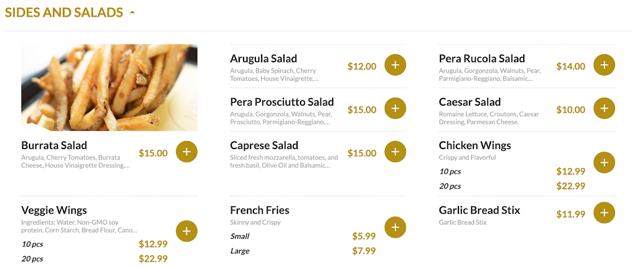
Task: Choose French Fries Small size option
Action: [240, 236]
